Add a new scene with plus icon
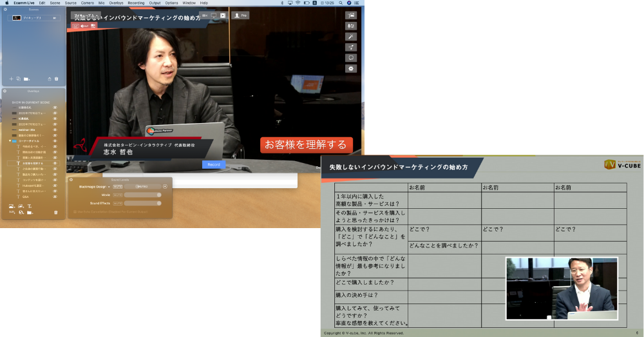The width and height of the screenshot is (644, 337). point(11,79)
